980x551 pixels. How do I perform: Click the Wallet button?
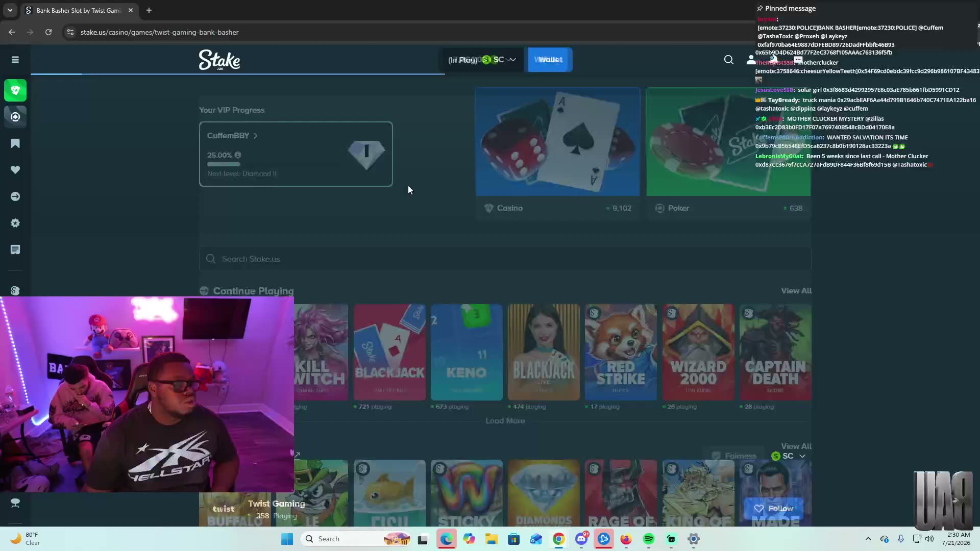550,60
